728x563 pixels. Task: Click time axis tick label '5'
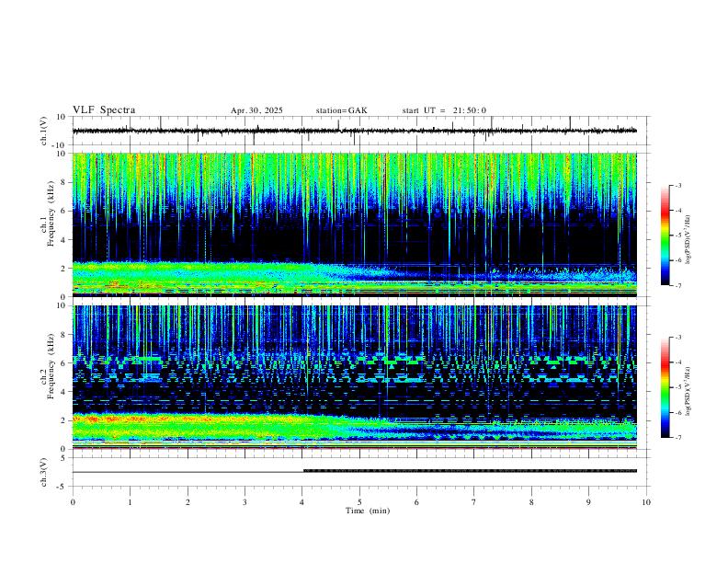[x=359, y=502]
